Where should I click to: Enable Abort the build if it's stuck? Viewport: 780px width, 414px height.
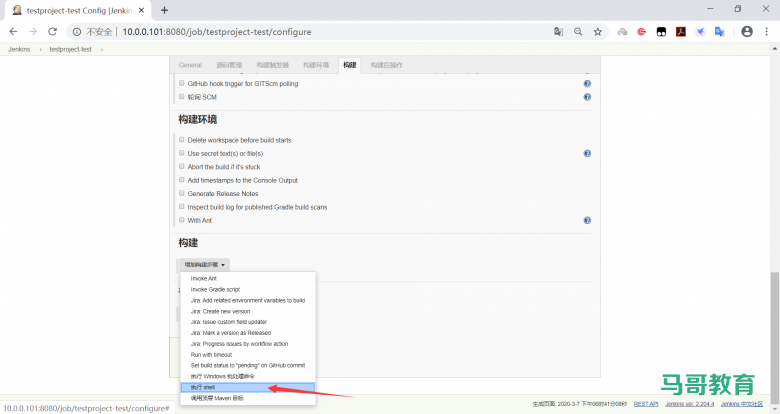tap(182, 166)
